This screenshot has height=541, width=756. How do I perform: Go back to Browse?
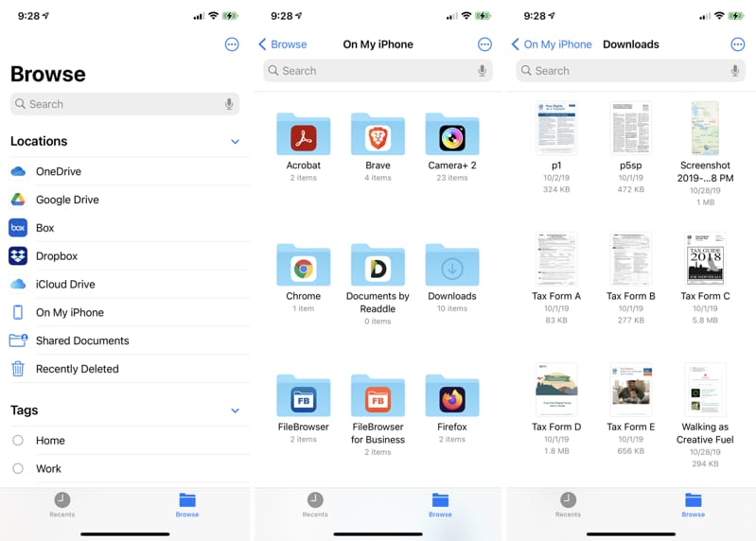[283, 44]
